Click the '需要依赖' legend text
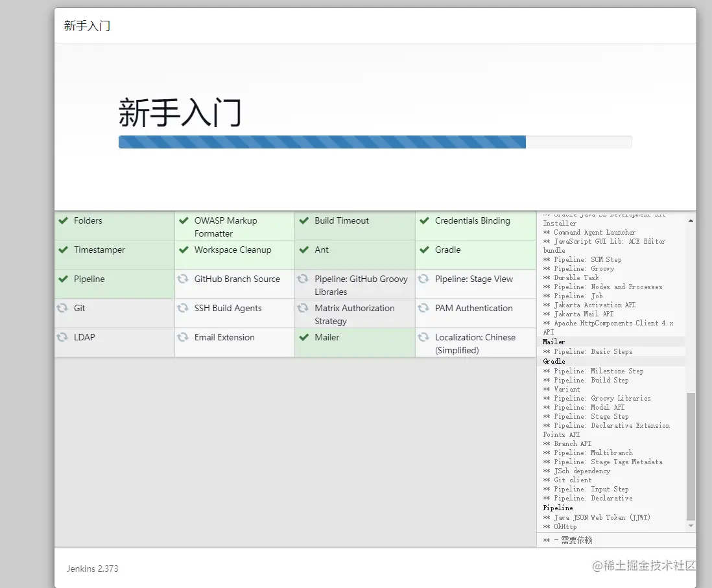This screenshot has width=712, height=588. click(x=576, y=540)
